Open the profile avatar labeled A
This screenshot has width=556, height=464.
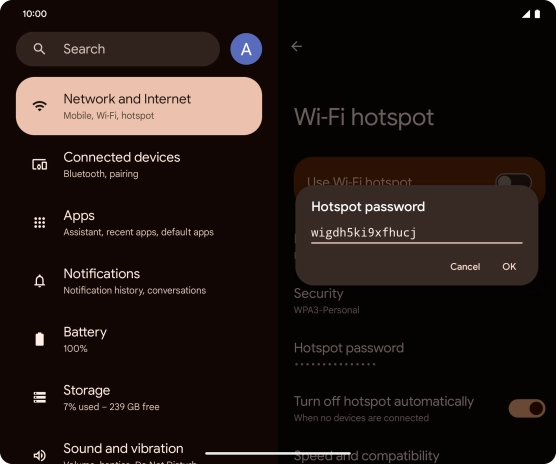[246, 49]
